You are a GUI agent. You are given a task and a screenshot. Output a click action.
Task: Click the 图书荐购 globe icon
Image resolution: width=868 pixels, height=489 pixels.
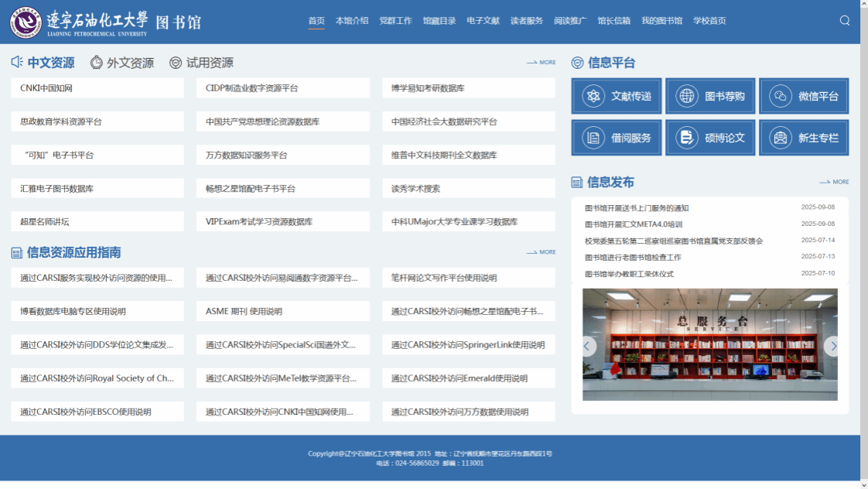click(x=686, y=96)
